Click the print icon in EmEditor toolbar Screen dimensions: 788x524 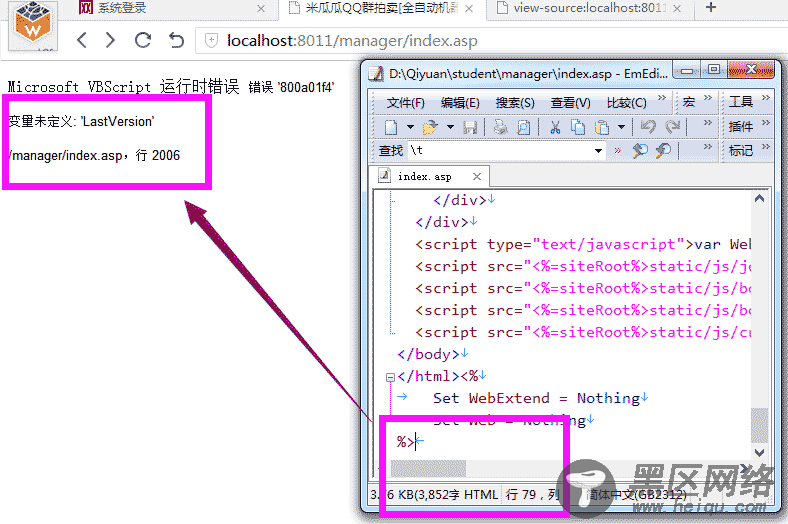(x=501, y=127)
